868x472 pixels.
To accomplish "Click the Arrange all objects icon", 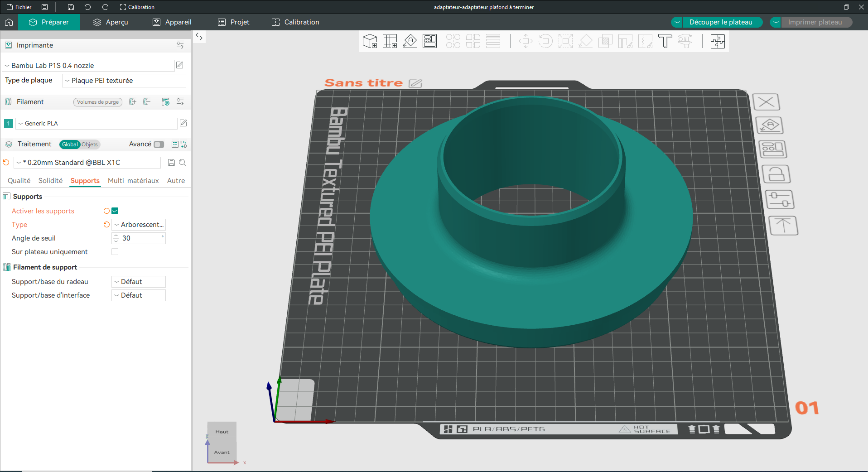I will (x=429, y=41).
